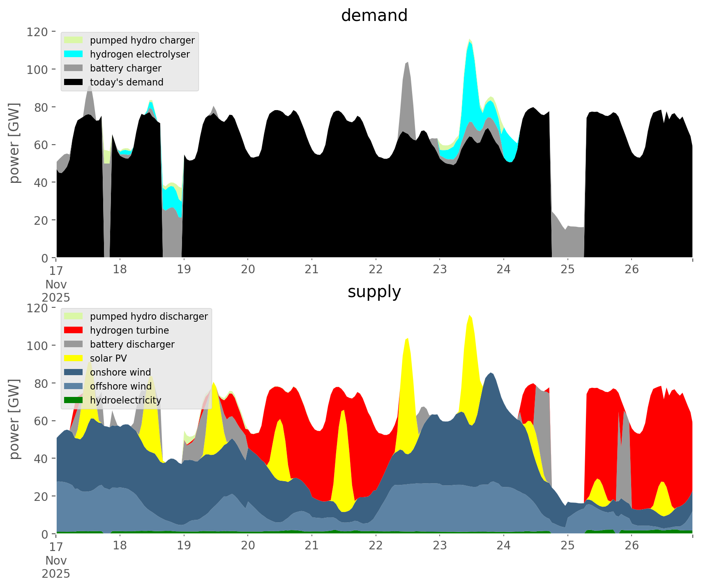
Task: Click the offshore wind legend swatch
Action: (x=74, y=386)
